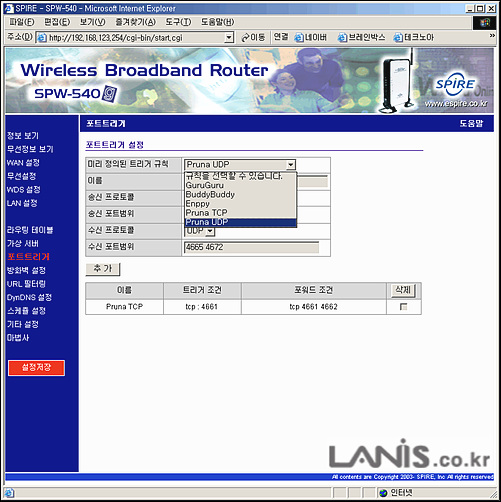Image resolution: width=501 pixels, height=502 pixels.
Task: Open the 즐겨찾기(A) menu
Action: pos(135,22)
